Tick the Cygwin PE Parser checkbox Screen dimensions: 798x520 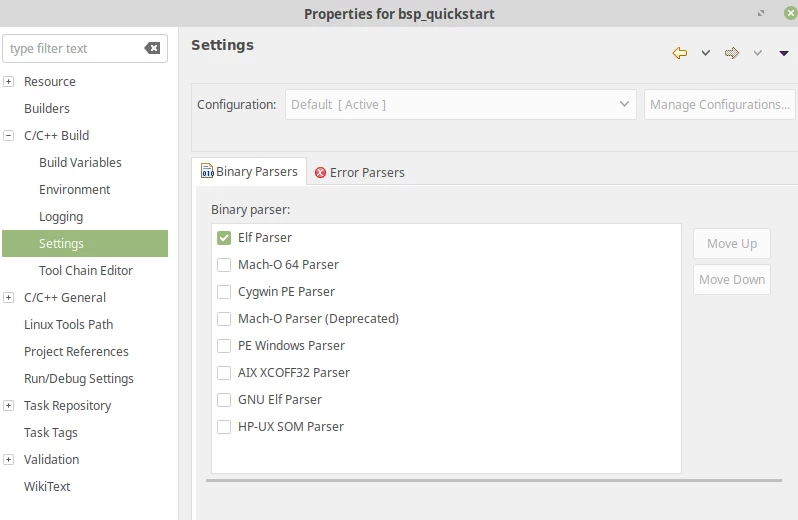[224, 292]
